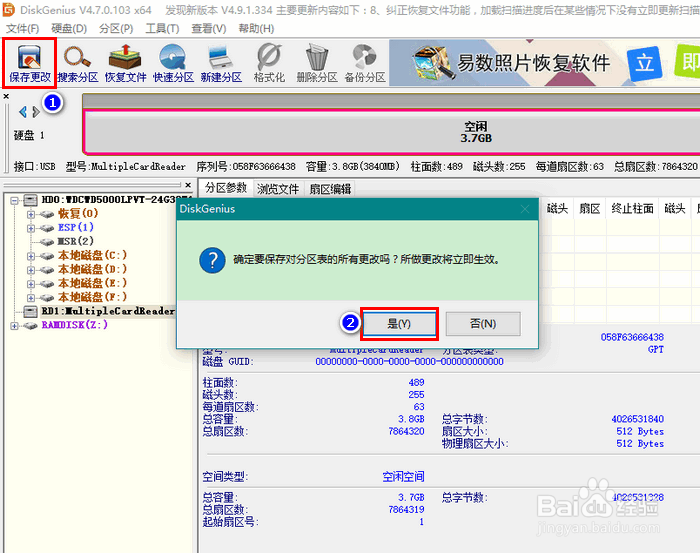Click the 恢复文件 recover files icon
This screenshot has width=700, height=553.
point(125,63)
